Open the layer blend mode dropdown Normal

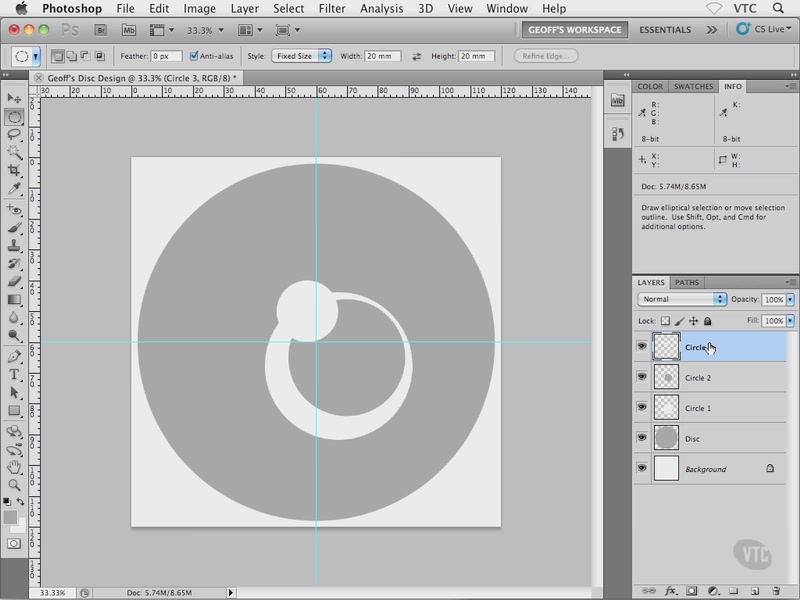(682, 299)
